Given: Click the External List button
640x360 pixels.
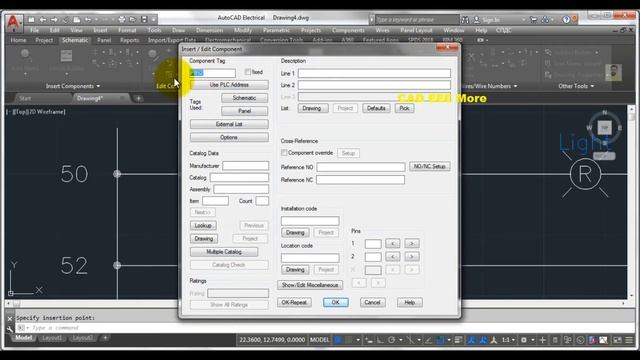Looking at the screenshot, I should point(229,124).
